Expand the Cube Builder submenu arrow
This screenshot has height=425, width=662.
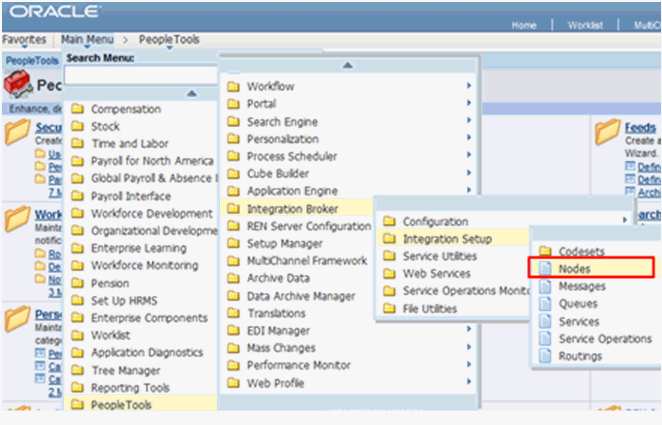[469, 173]
